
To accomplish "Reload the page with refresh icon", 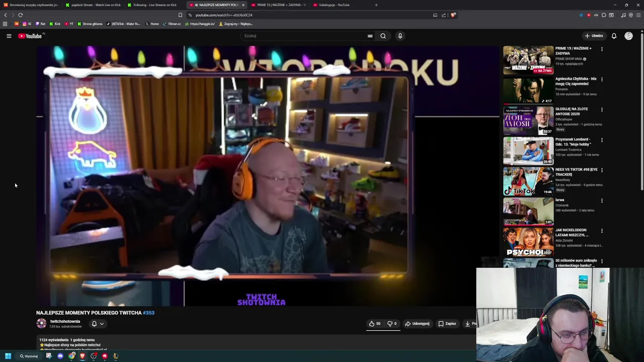I will coord(21,15).
